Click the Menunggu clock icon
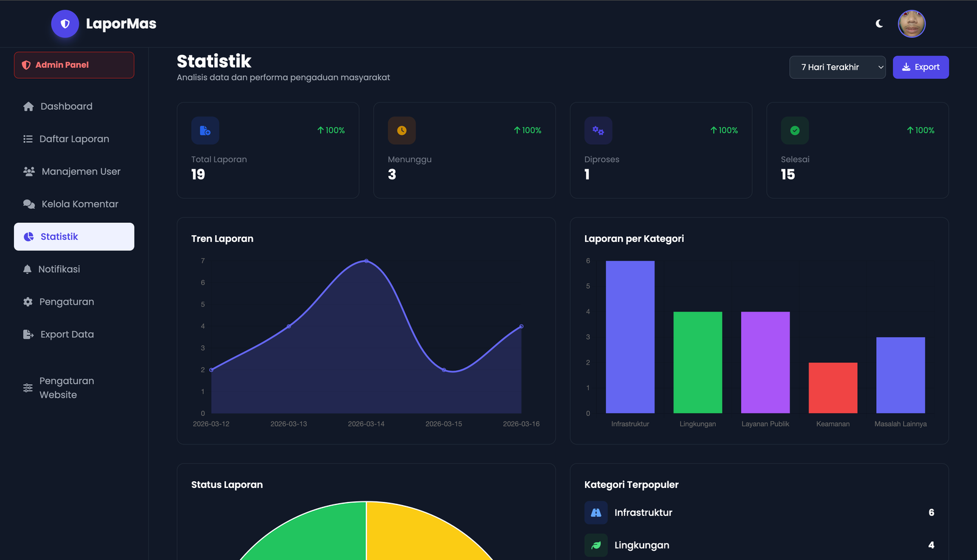Viewport: 977px width, 560px height. [402, 131]
